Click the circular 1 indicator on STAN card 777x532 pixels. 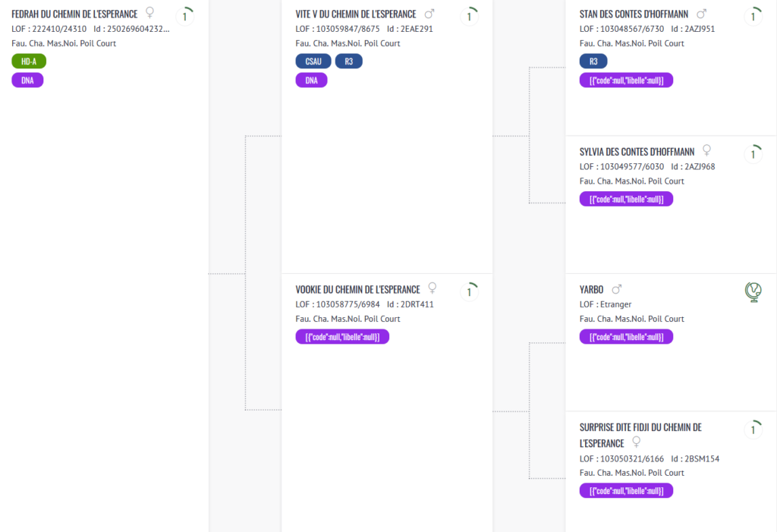[x=753, y=17]
